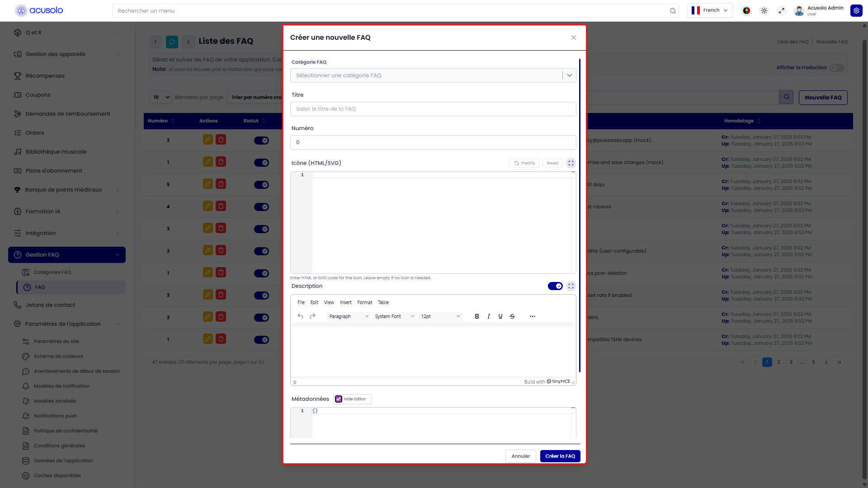868x488 pixels.
Task: Open the French language dropdown
Action: click(x=710, y=10)
